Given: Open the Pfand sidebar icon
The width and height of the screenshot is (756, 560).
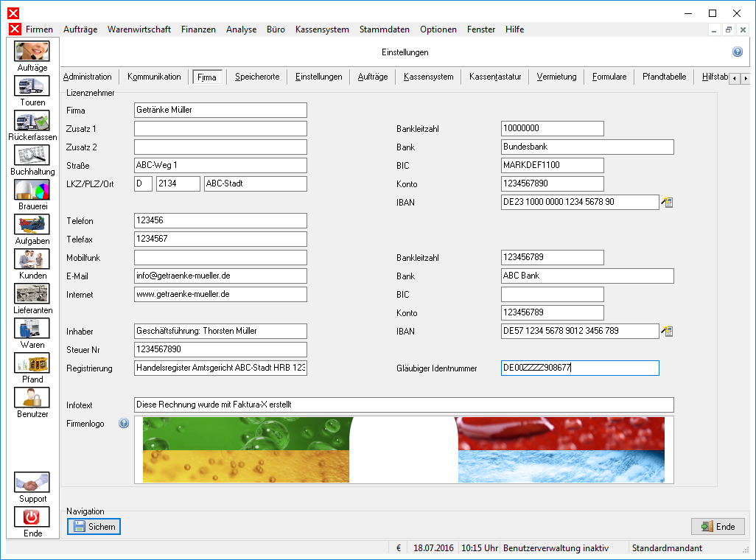Looking at the screenshot, I should pyautogui.click(x=32, y=363).
